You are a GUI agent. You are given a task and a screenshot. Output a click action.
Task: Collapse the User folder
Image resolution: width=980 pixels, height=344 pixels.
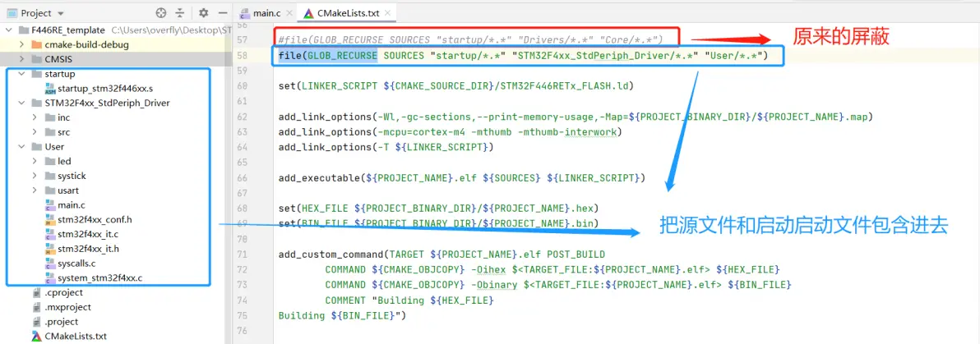22,147
